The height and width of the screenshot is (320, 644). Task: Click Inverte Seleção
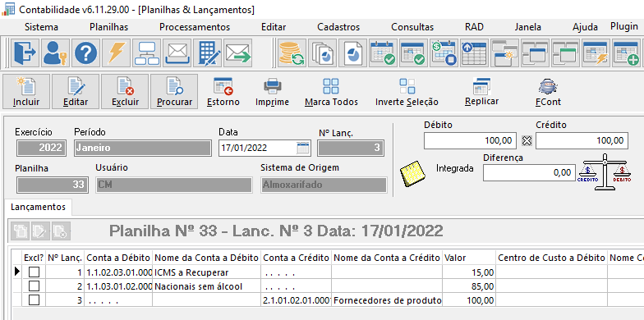(407, 92)
